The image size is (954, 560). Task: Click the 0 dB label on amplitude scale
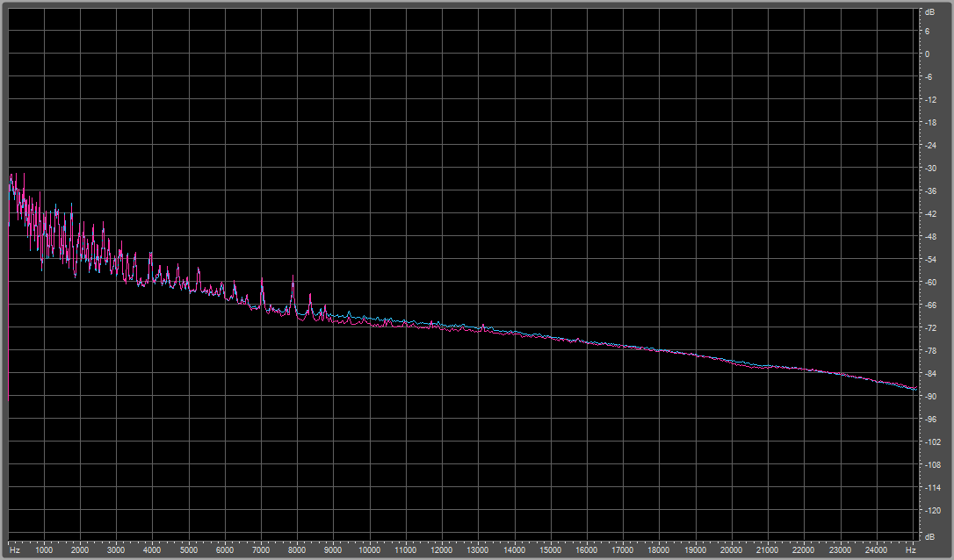click(927, 54)
